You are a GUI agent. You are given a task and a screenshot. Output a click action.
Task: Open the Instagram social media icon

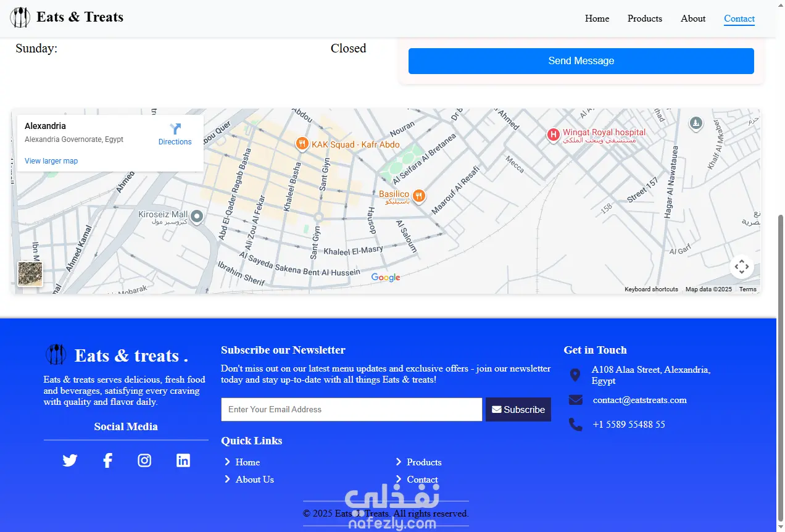point(144,460)
